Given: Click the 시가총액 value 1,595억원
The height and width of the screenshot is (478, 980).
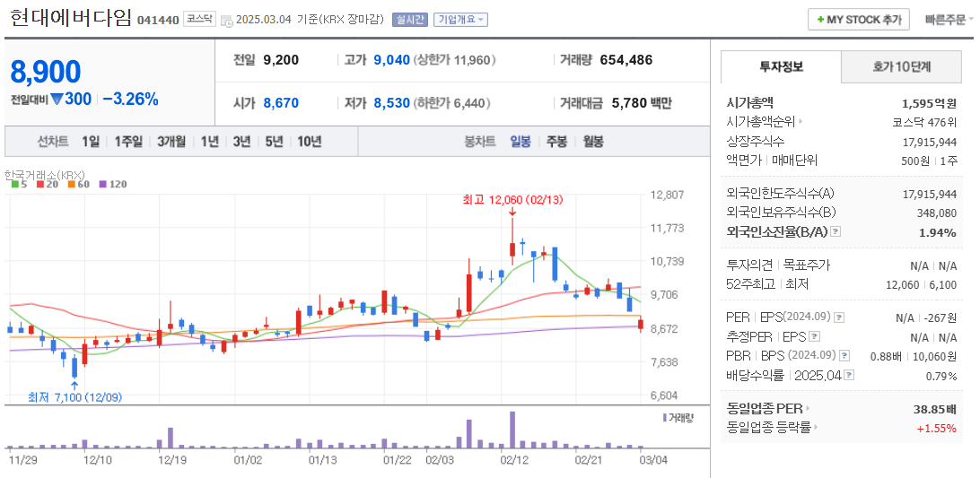Looking at the screenshot, I should coord(930,103).
